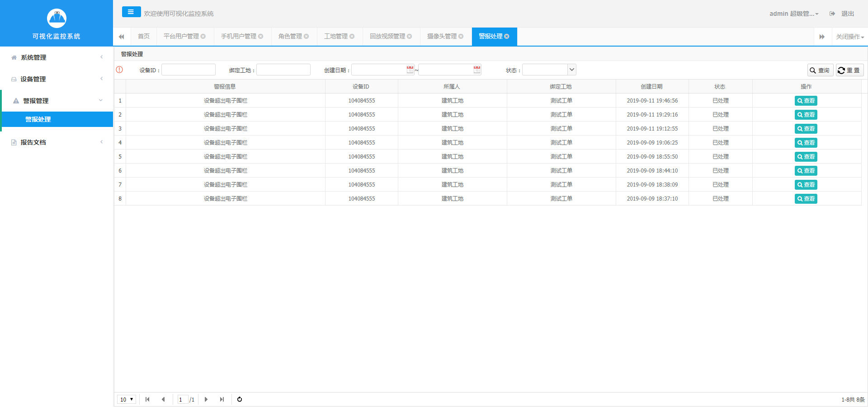This screenshot has height=407, width=868.
Task: Expand the 系统管理 sidebar menu
Action: pos(57,57)
